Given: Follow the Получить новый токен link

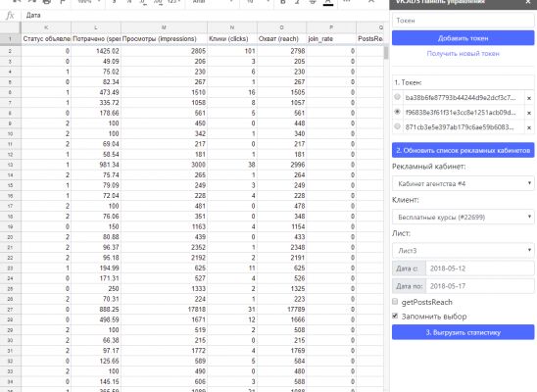Looking at the screenshot, I should (464, 54).
